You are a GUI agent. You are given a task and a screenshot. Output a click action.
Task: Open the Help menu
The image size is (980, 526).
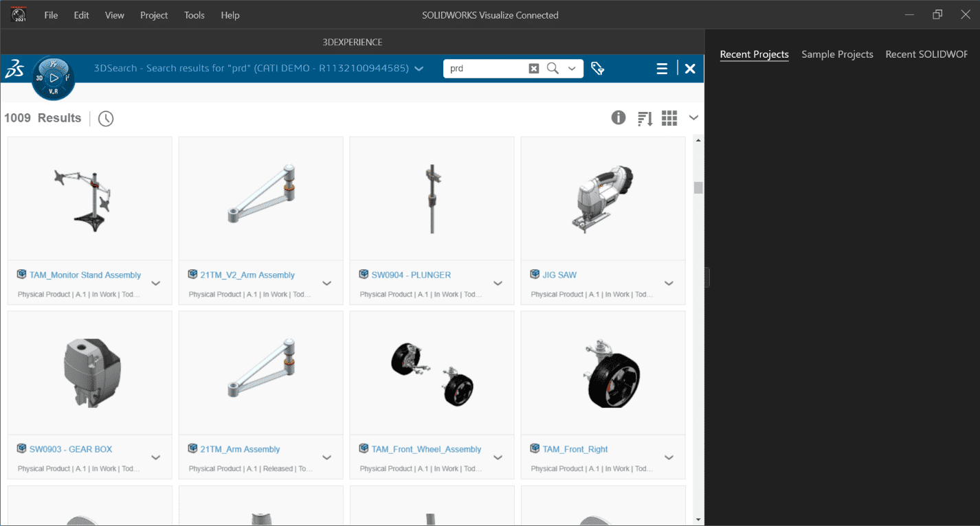point(230,15)
